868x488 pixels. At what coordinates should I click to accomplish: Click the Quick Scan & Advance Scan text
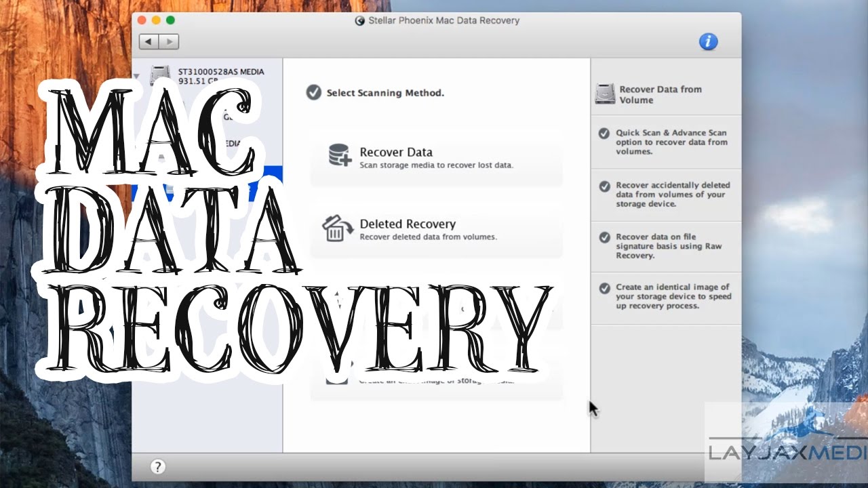(x=671, y=142)
